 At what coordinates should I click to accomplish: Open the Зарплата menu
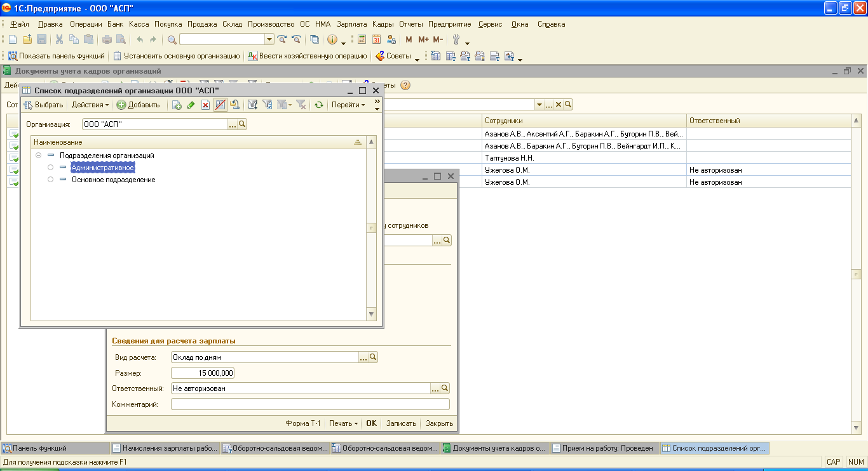[352, 24]
